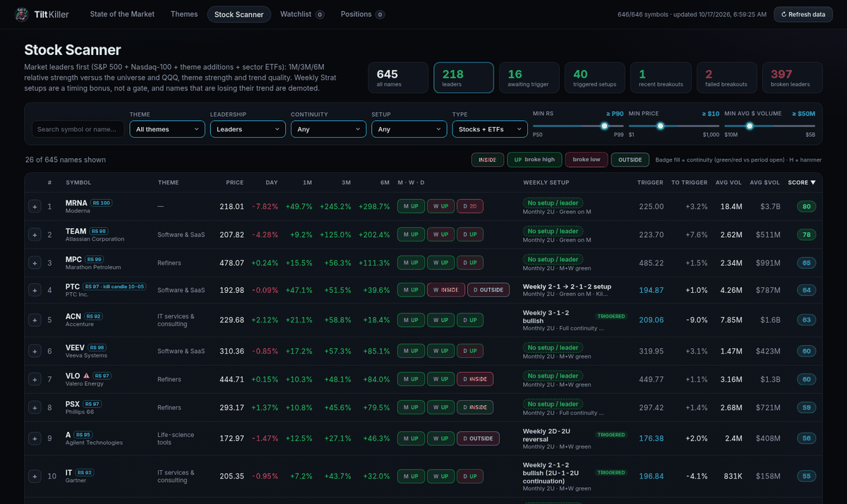Select the 218 leaders filter card
The width and height of the screenshot is (847, 504).
(x=464, y=78)
